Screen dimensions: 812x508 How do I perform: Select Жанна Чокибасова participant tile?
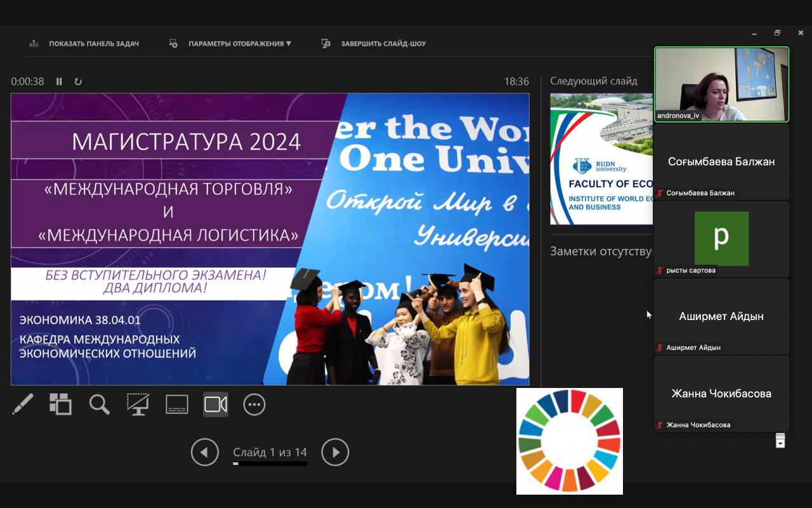pos(722,394)
